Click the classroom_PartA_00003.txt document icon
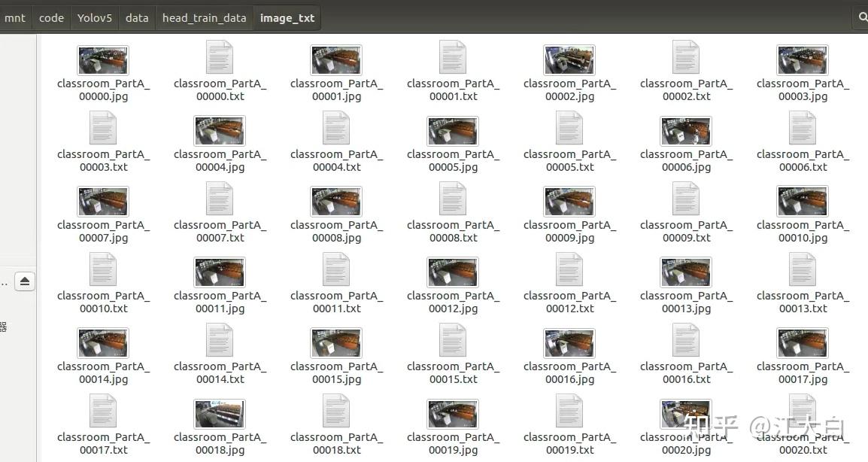Image resolution: width=868 pixels, height=462 pixels. 103,128
